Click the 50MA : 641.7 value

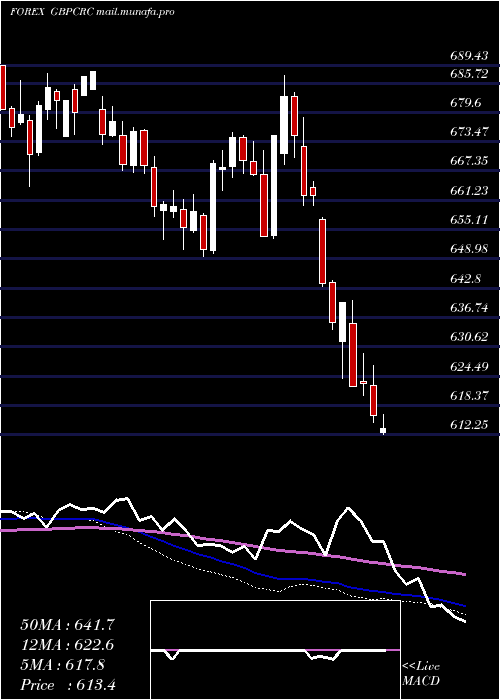pyautogui.click(x=68, y=625)
